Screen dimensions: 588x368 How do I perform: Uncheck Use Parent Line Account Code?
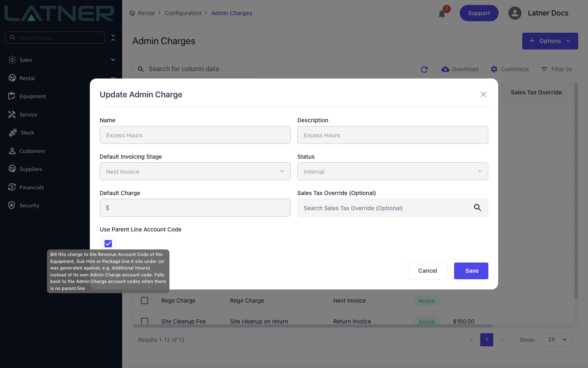click(x=108, y=244)
